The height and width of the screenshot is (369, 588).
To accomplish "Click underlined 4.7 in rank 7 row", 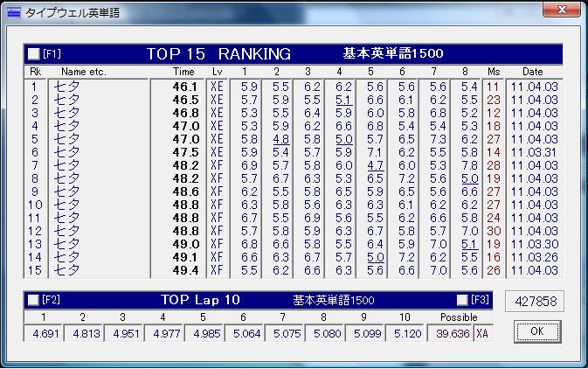I will pyautogui.click(x=375, y=165).
